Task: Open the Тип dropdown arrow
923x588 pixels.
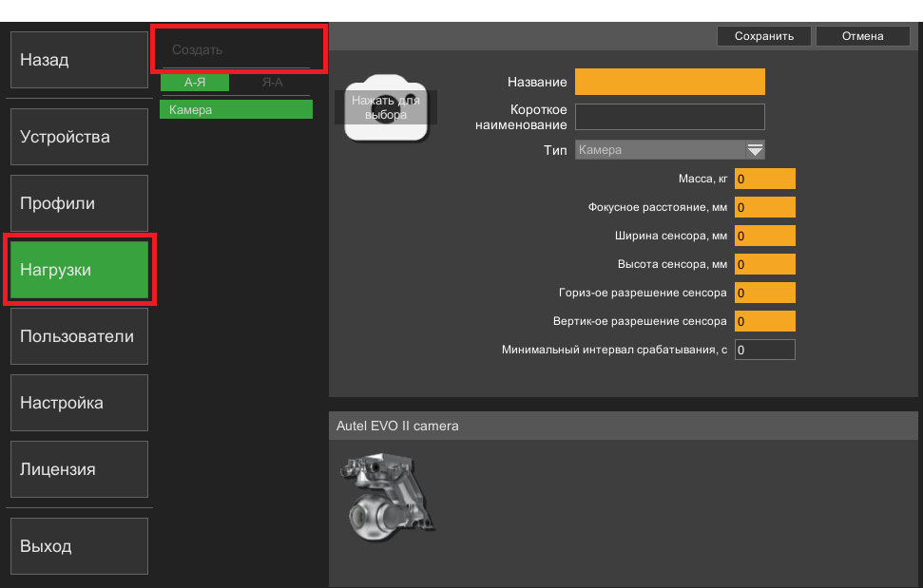Action: [755, 150]
